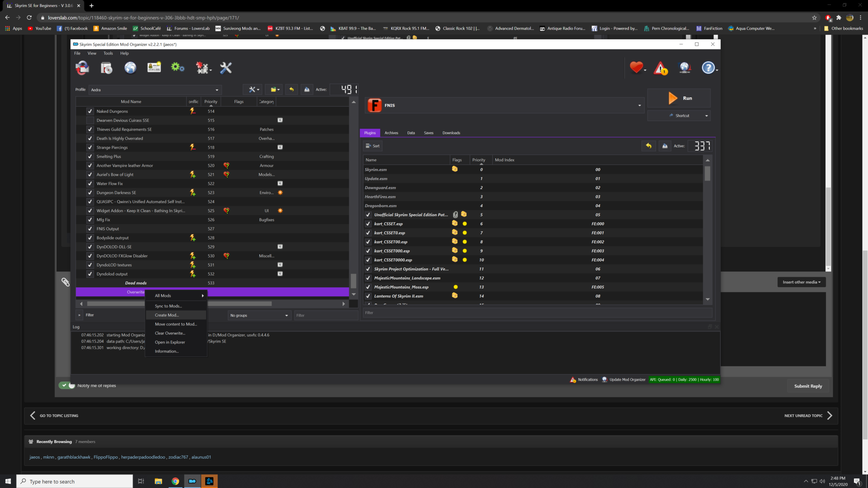Switch to the Archives tab
Viewport: 868px width, 488px height.
tap(391, 133)
